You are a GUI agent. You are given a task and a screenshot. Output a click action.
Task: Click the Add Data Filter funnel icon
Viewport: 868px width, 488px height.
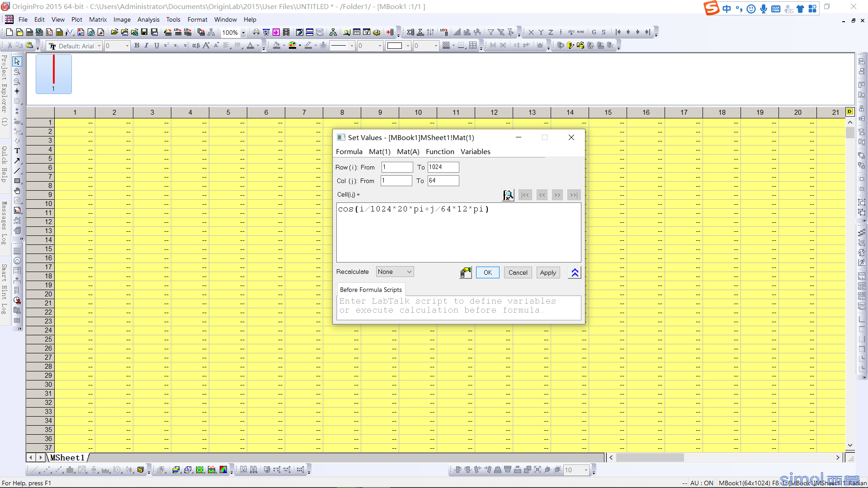click(491, 32)
